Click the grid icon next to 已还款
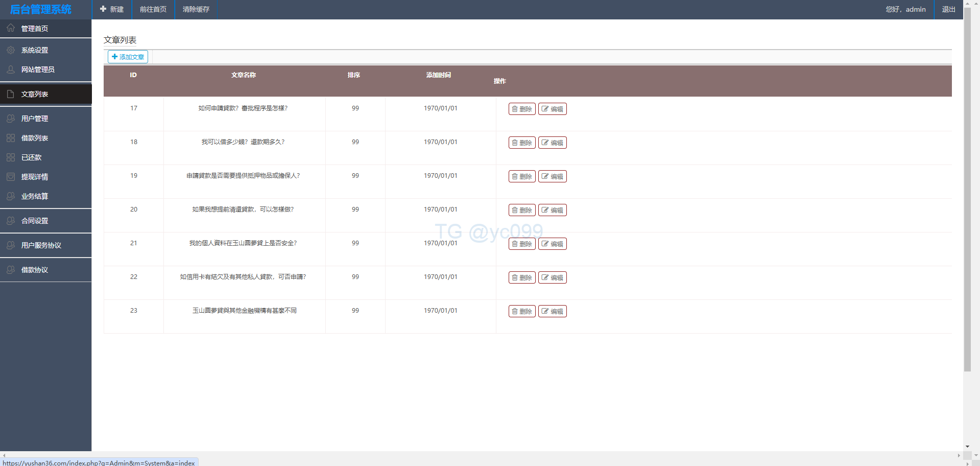 pos(11,157)
